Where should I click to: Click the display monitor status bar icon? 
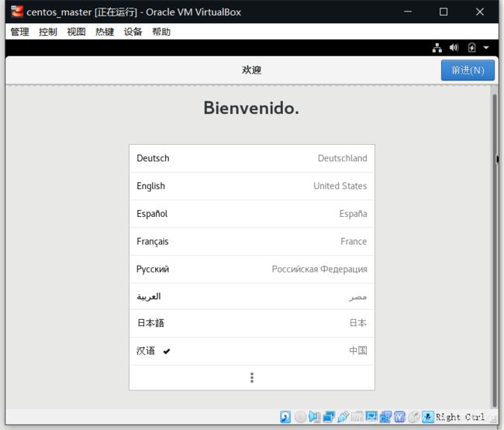tap(371, 417)
